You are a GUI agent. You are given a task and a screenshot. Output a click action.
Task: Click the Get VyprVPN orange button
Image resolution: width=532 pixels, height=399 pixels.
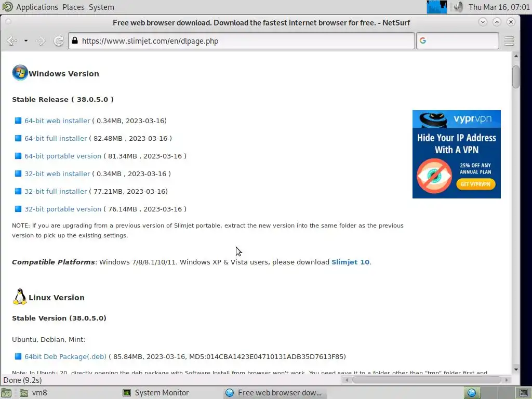point(476,184)
